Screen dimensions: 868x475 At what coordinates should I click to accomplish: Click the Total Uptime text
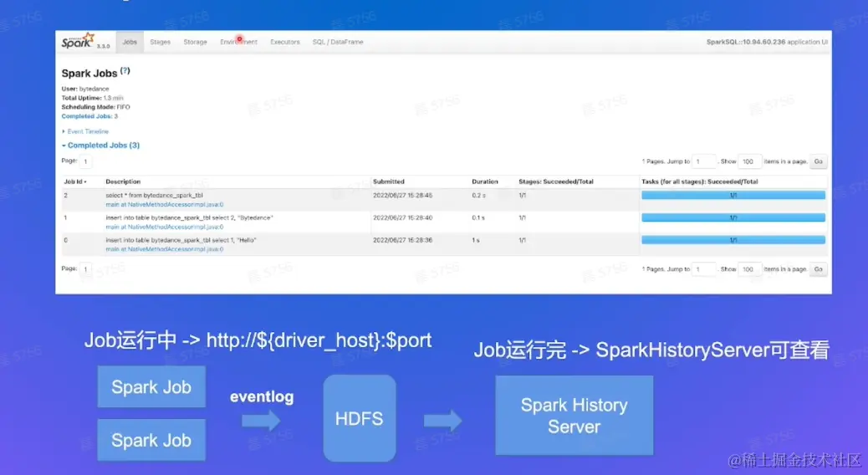tap(93, 98)
